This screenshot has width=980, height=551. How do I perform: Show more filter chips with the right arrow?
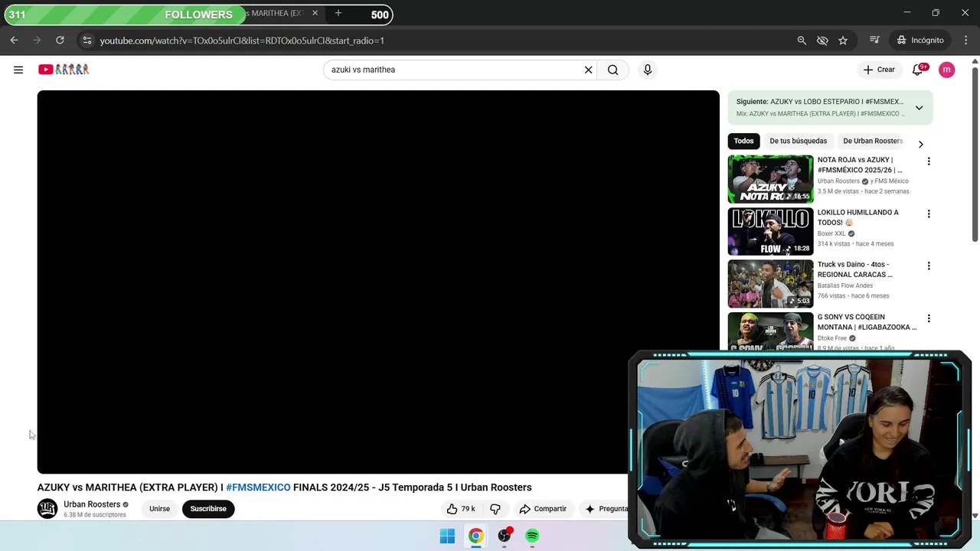(920, 144)
